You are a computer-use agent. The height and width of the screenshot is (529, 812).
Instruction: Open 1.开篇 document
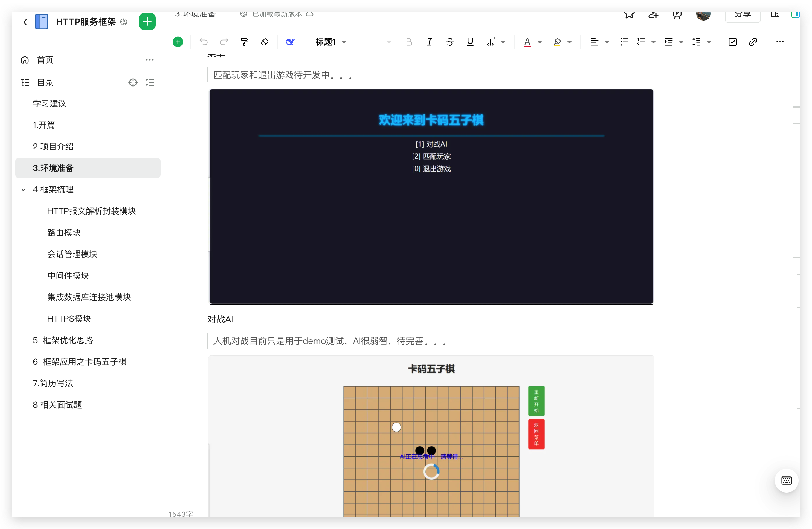[x=88, y=125]
